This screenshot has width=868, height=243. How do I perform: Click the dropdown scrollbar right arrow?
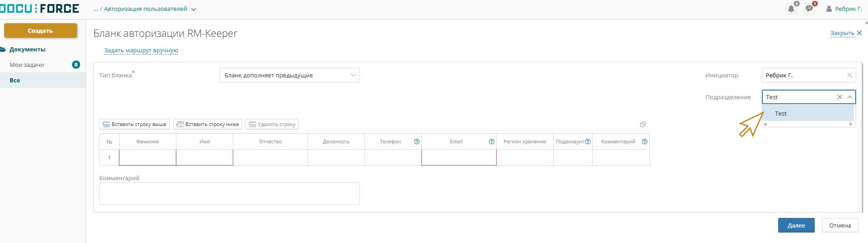tap(851, 124)
